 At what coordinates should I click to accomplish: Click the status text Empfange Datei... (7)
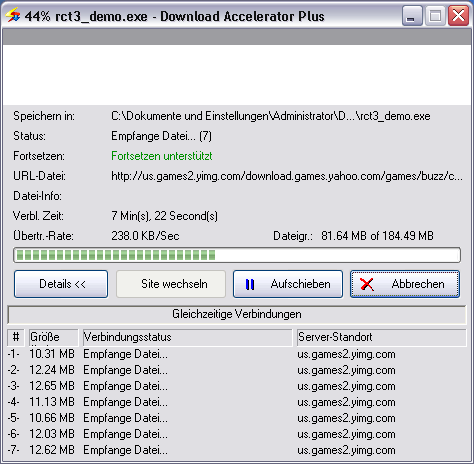161,136
